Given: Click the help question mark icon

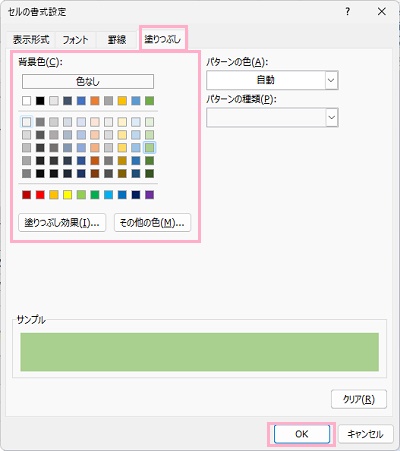Looking at the screenshot, I should pos(348,12).
